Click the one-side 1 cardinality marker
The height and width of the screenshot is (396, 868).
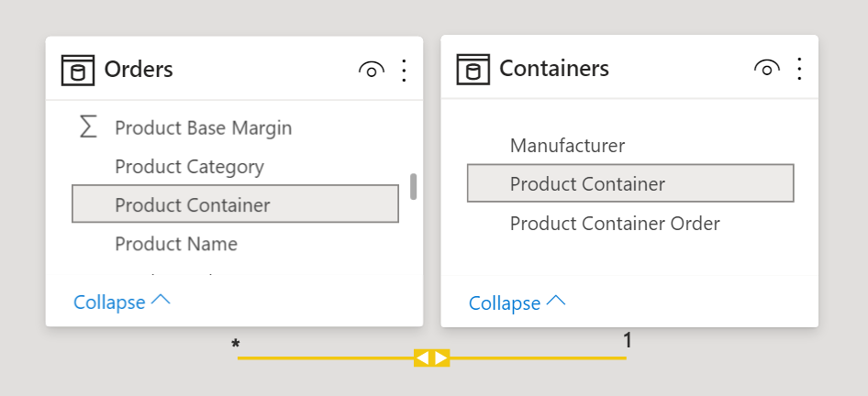click(628, 341)
